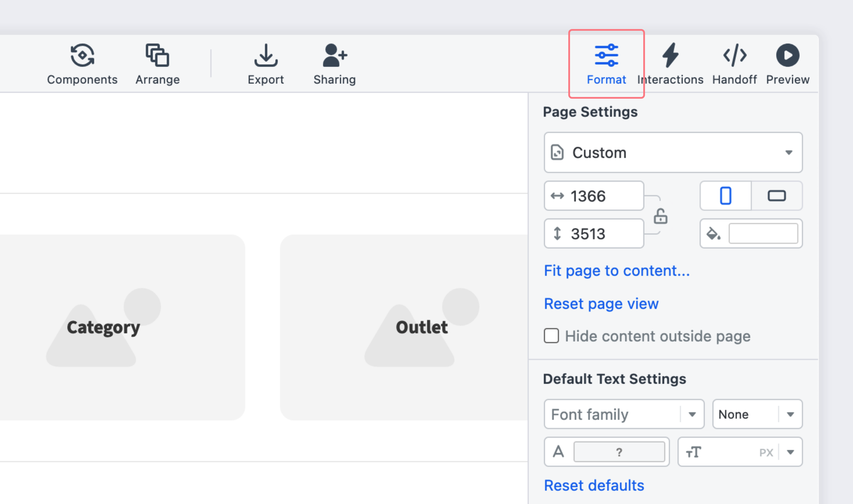Edit the page height field 3513
Viewport: 853px width, 504px height.
click(594, 234)
